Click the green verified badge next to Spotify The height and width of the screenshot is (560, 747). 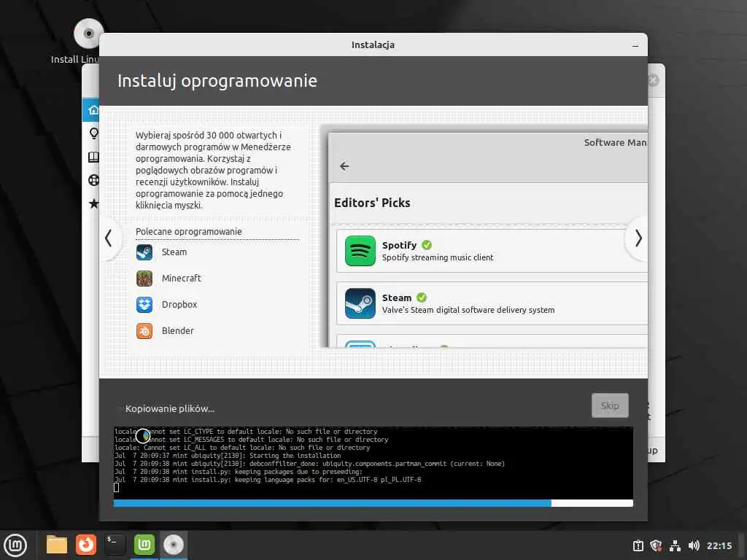[427, 245]
